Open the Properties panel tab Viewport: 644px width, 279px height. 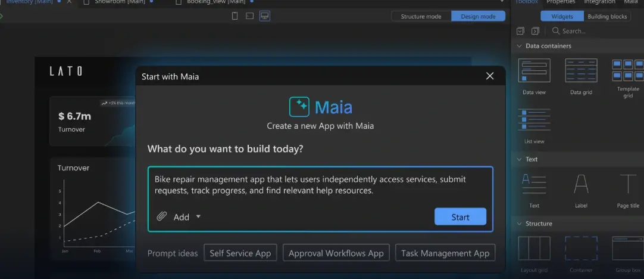coord(561,2)
